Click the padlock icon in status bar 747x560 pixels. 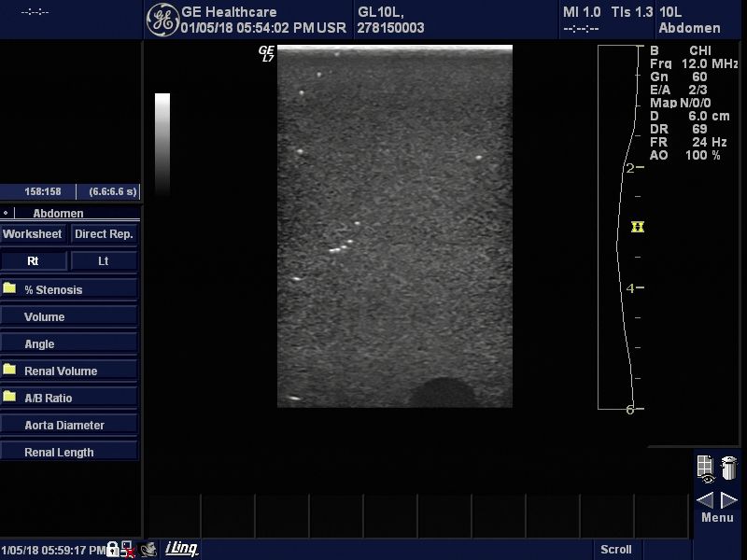pos(113,550)
